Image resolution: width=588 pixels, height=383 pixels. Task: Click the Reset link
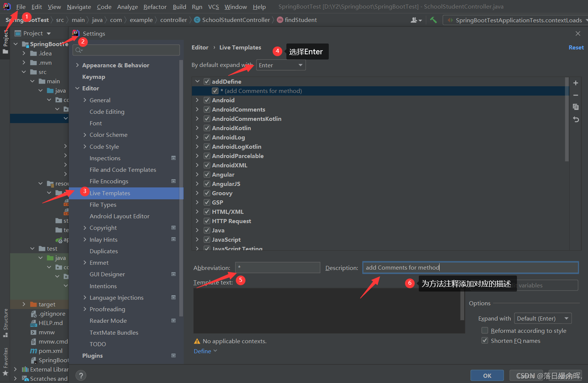(576, 47)
